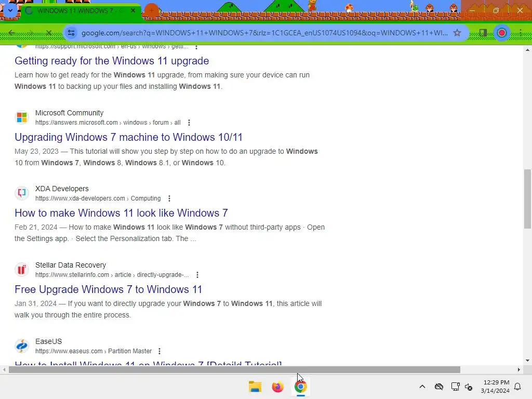
Task: View site information icon in address bar
Action: [71, 33]
